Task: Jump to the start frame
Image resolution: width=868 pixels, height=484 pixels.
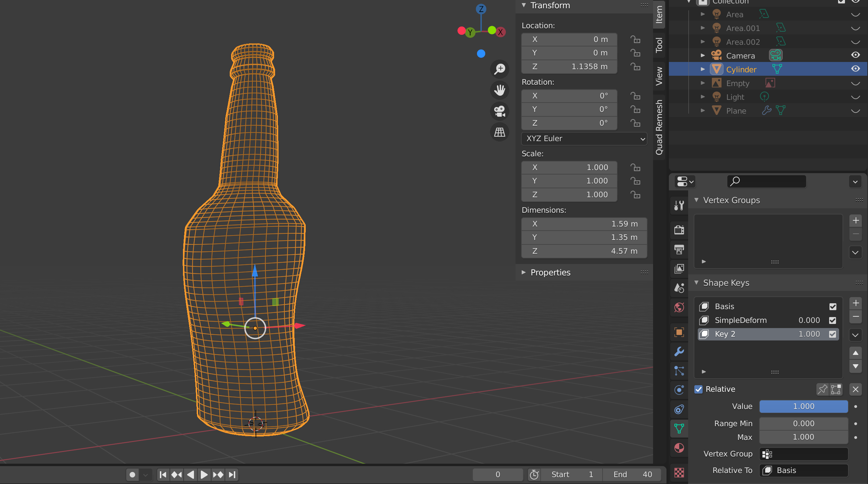Action: (163, 475)
